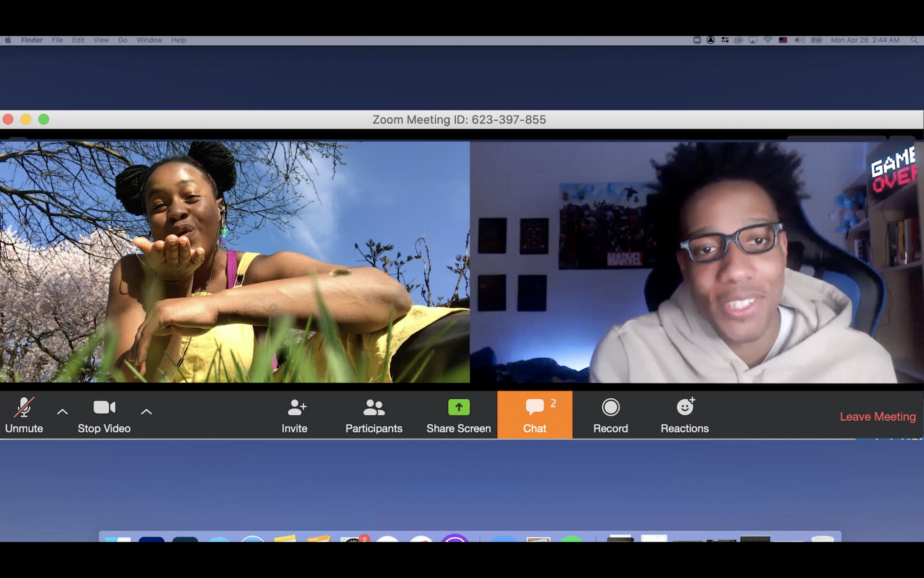Click Creative Cloud icon in menu bar
This screenshot has height=578, width=924.
pyautogui.click(x=738, y=40)
